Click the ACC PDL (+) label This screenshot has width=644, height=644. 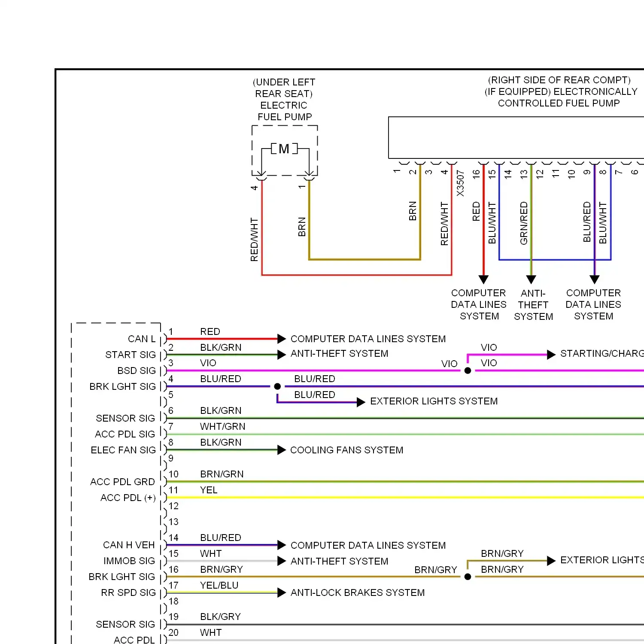[x=128, y=498]
